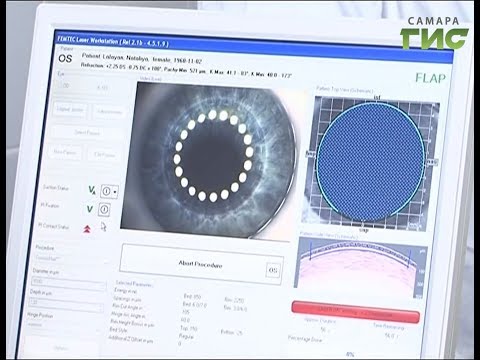
Task: Click the patient side view schematic
Action: (361, 268)
